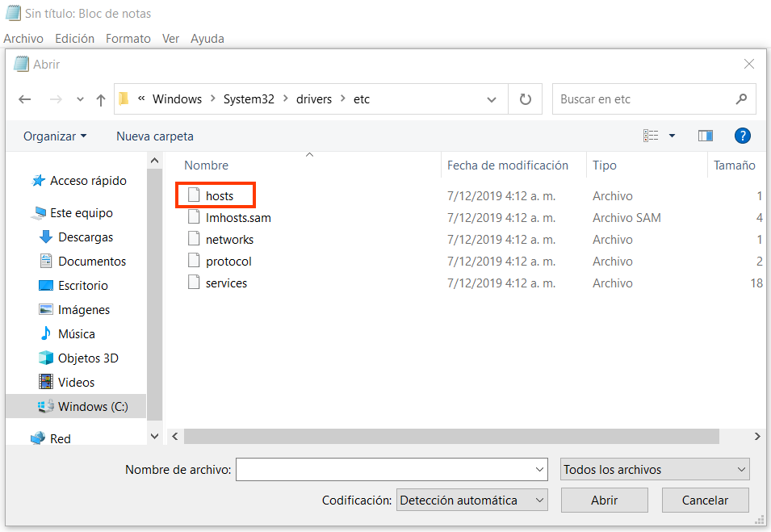Expand the file name history dropdown
Viewport: 771px width, 532px height.
539,469
